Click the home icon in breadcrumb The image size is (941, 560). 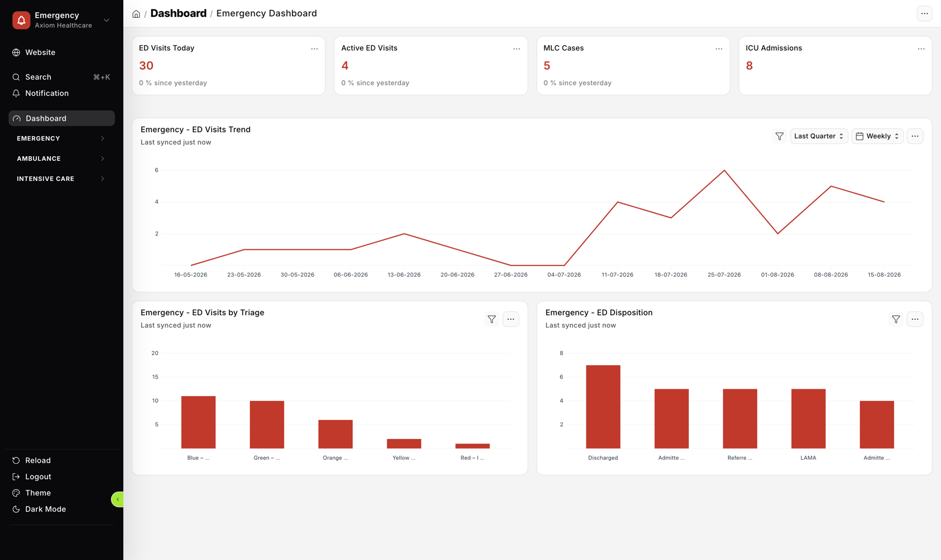click(x=136, y=14)
